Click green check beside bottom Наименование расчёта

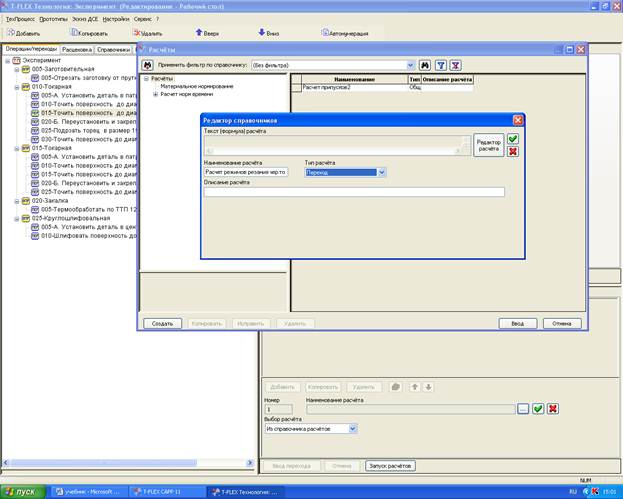(x=538, y=408)
